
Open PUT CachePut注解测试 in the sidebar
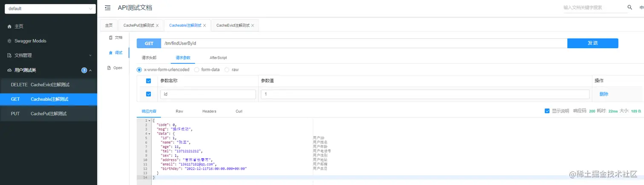(49, 114)
